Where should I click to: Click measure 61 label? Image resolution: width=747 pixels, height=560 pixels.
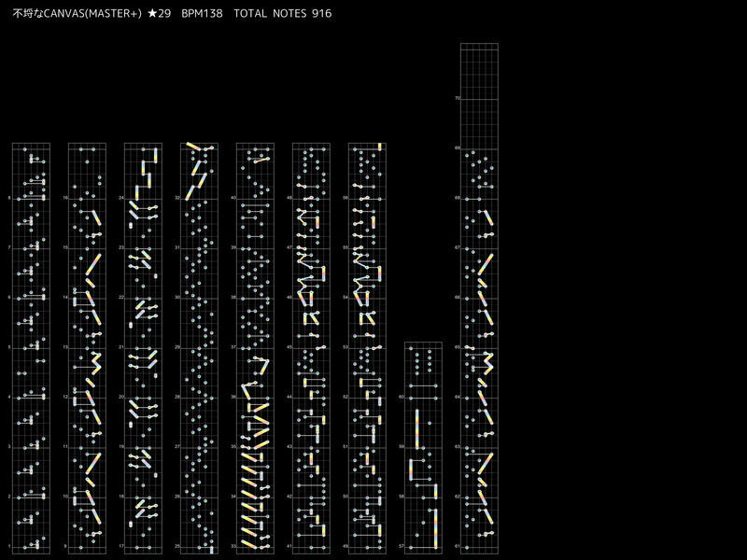click(x=457, y=546)
